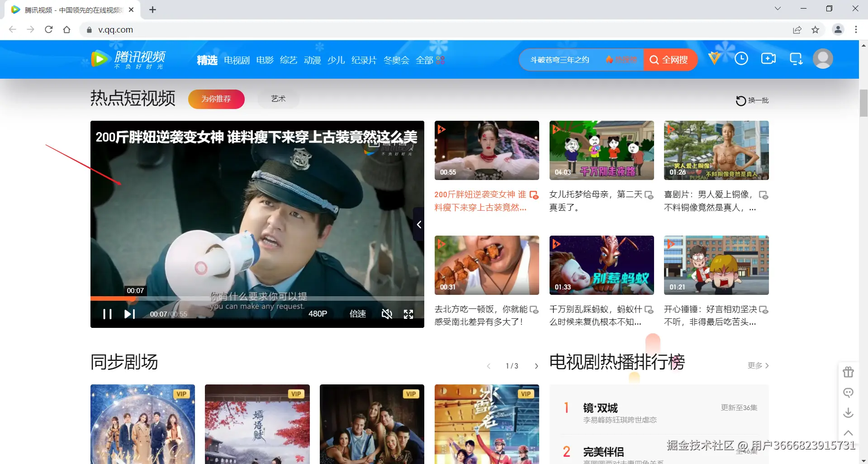The height and width of the screenshot is (464, 868).
Task: Open the 纪录片 navigation tab
Action: tap(364, 60)
